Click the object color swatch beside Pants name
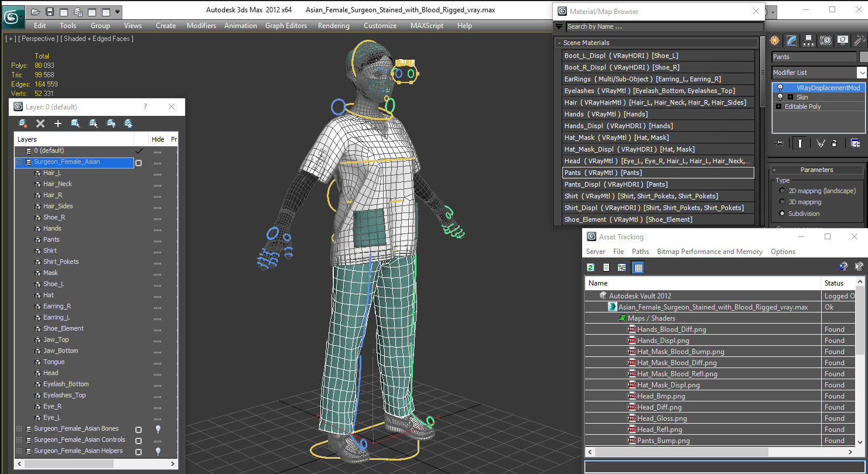This screenshot has width=868, height=474. 863,57
